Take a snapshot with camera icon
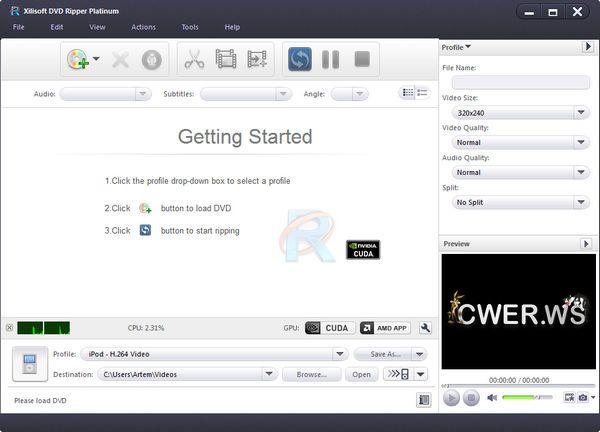Image resolution: width=600 pixels, height=432 pixels. (582, 398)
